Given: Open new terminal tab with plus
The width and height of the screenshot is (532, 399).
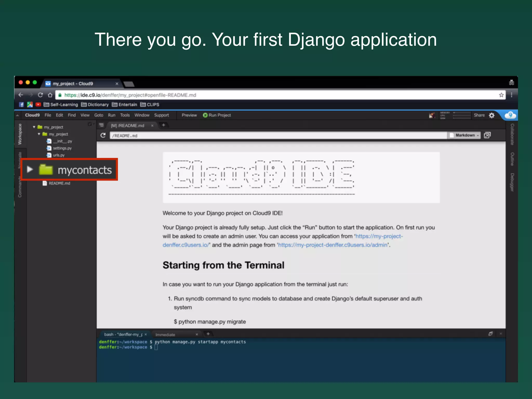Looking at the screenshot, I should pos(208,334).
